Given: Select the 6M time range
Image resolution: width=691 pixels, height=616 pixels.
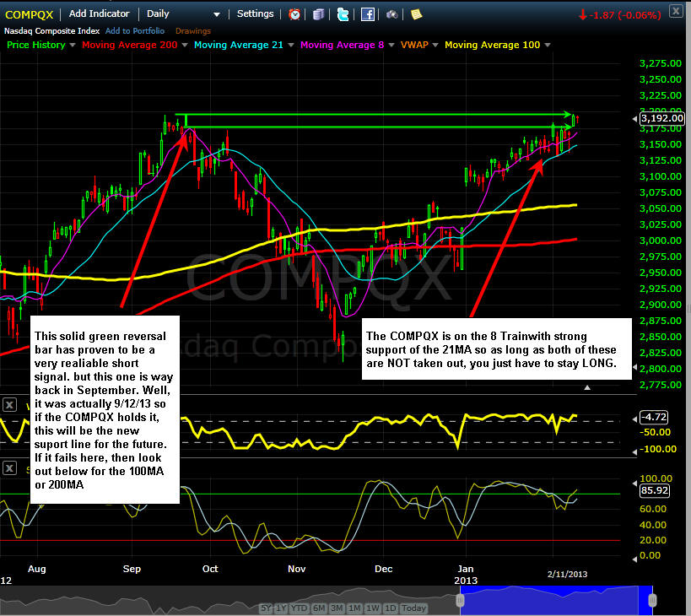Looking at the screenshot, I should [x=319, y=608].
